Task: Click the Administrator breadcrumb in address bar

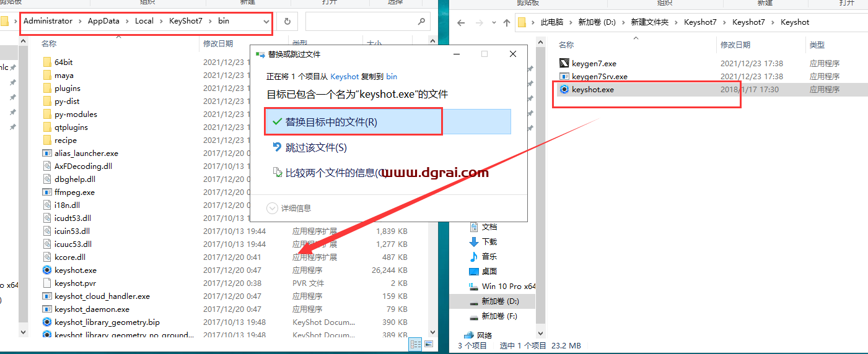Action: (48, 20)
